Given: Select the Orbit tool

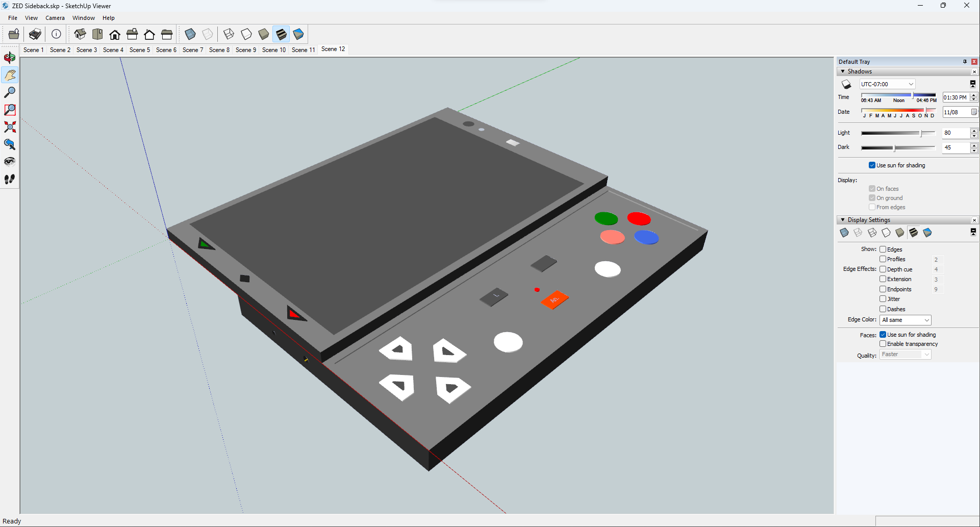Looking at the screenshot, I should pos(10,58).
